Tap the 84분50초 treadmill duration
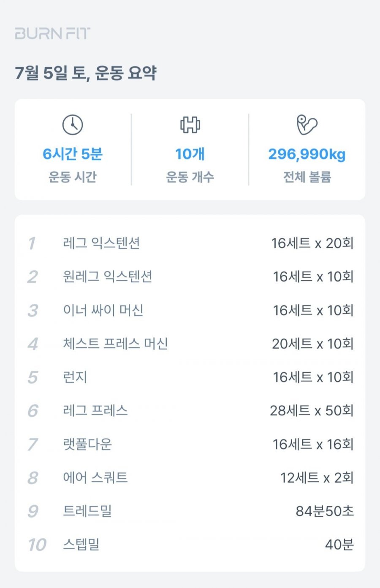The width and height of the screenshot is (380, 588). click(x=325, y=511)
